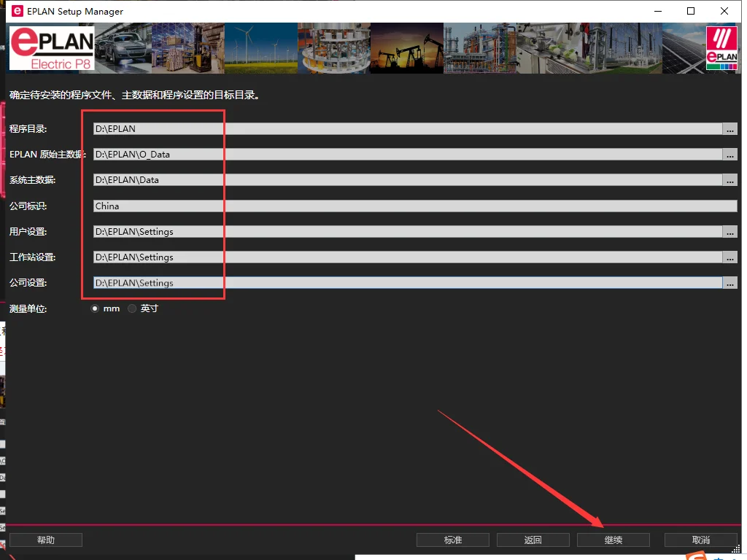
Task: Click the 公司标识 field containing China
Action: [x=414, y=206]
